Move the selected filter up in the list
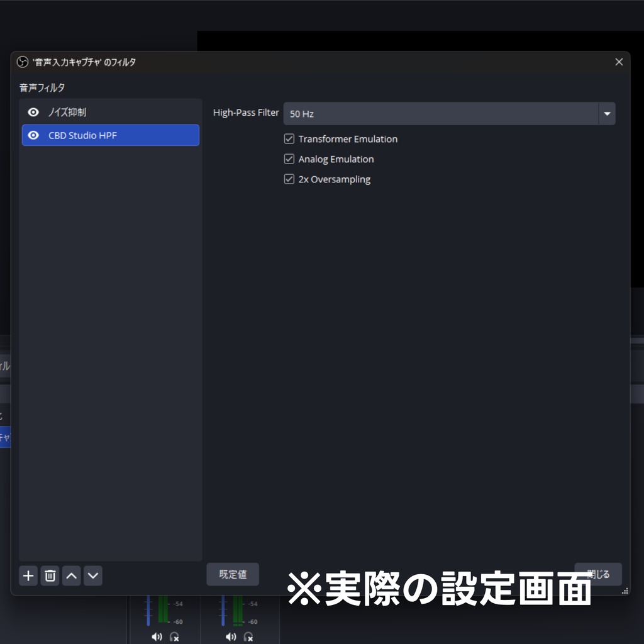Viewport: 644px width, 644px height. coord(71,575)
